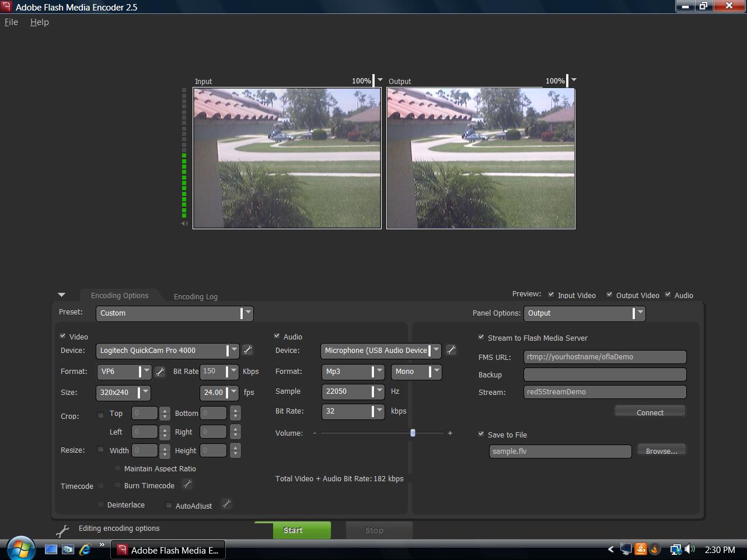Open the Windows Start orb
Viewport: 747px width, 560px height.
tap(20, 548)
